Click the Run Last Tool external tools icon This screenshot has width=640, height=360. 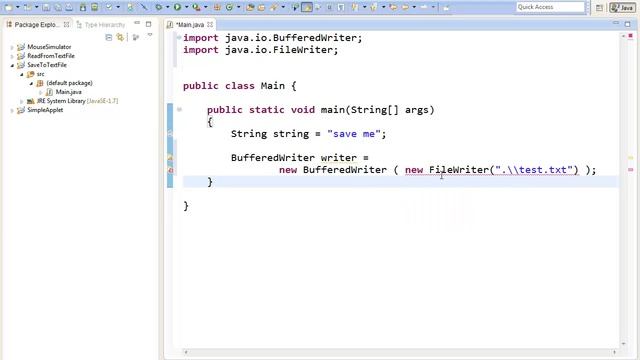pos(196,7)
